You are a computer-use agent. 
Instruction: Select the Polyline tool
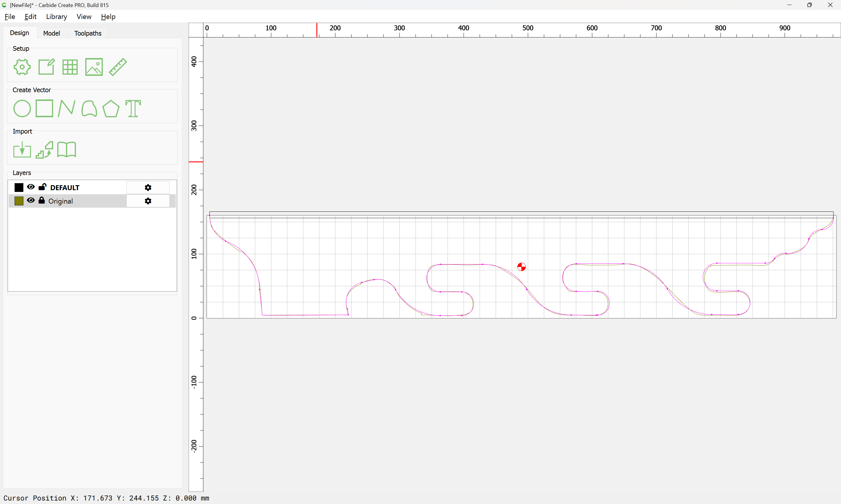[x=67, y=109]
